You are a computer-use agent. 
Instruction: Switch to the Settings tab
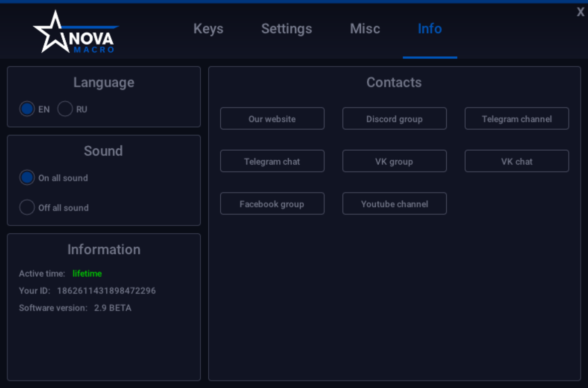(x=286, y=29)
